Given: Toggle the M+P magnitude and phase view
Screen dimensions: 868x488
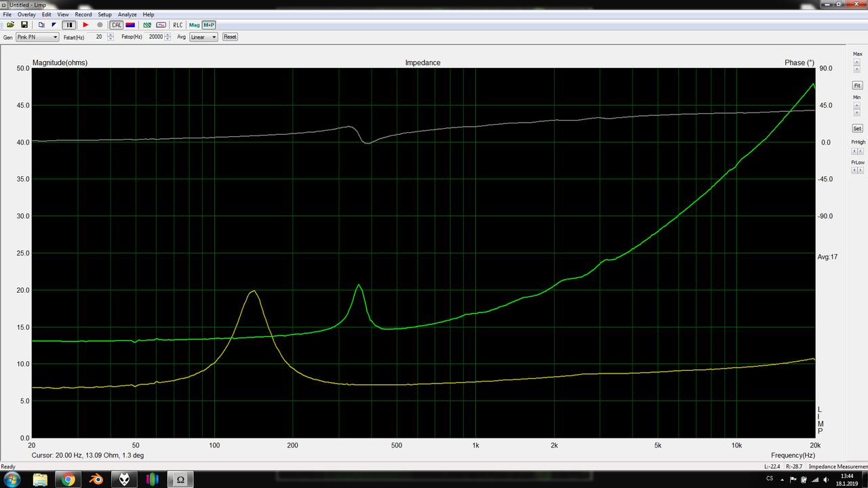Looking at the screenshot, I should pyautogui.click(x=208, y=25).
